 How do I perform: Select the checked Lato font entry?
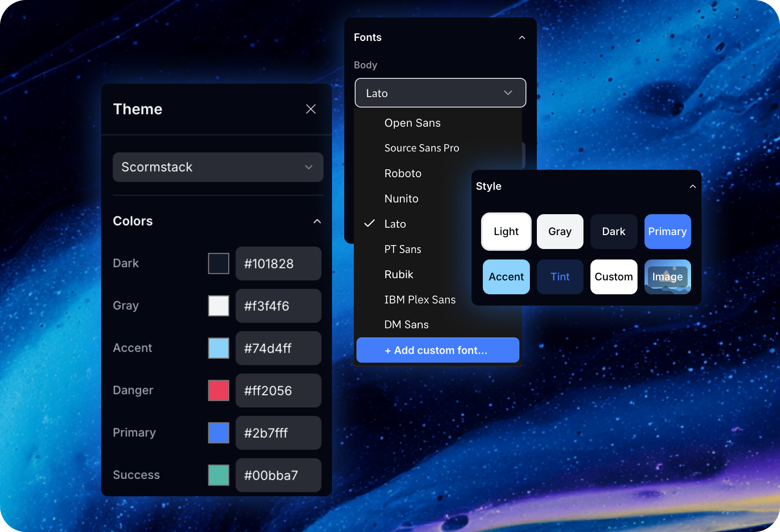[x=395, y=224]
